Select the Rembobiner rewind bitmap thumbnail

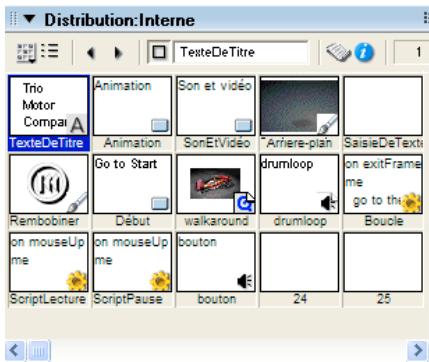tap(49, 184)
